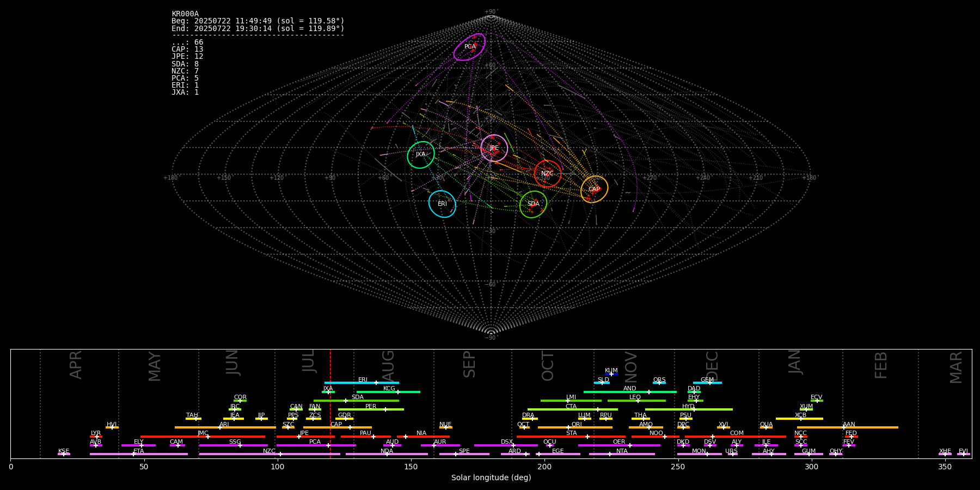Select the NDA shower bar in timeline
This screenshot has height=490, width=980.
click(x=387, y=454)
